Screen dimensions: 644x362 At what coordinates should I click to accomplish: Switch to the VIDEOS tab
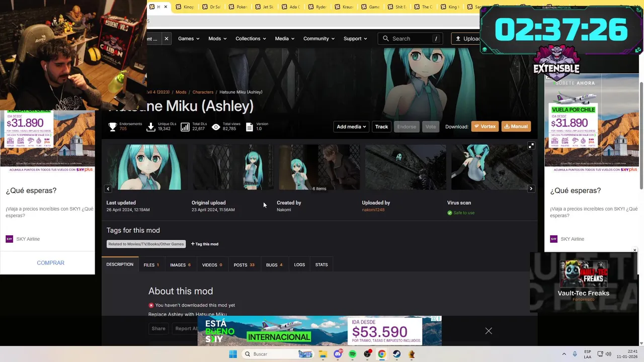(212, 265)
